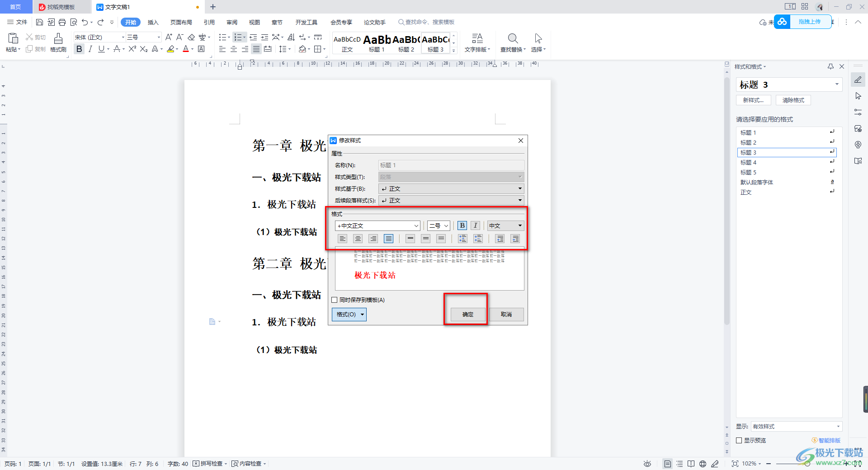Set center alignment in the Modify Style dialog

358,239
